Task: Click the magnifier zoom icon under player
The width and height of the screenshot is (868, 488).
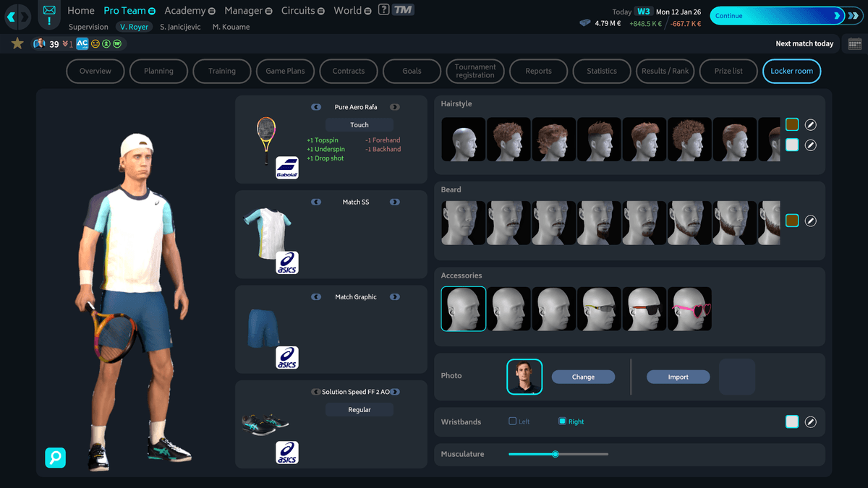Action: pos(55,457)
